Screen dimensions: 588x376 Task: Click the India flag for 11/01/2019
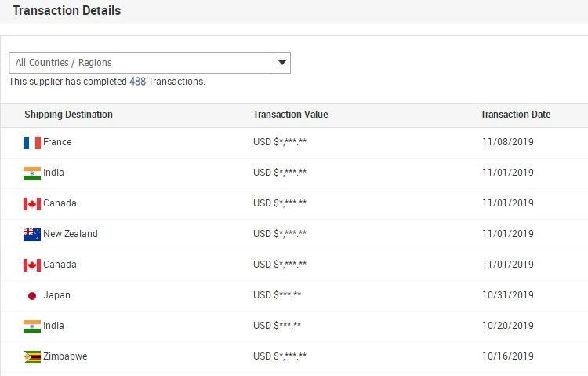[x=32, y=173]
